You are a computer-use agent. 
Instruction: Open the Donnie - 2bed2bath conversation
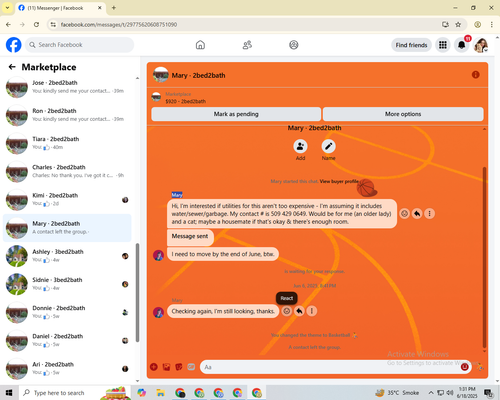tap(67, 312)
